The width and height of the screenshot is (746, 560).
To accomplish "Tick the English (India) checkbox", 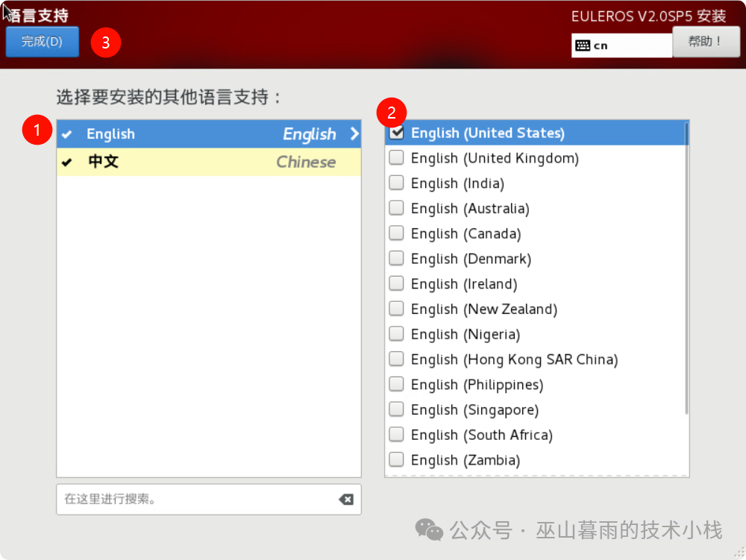I will tap(397, 183).
